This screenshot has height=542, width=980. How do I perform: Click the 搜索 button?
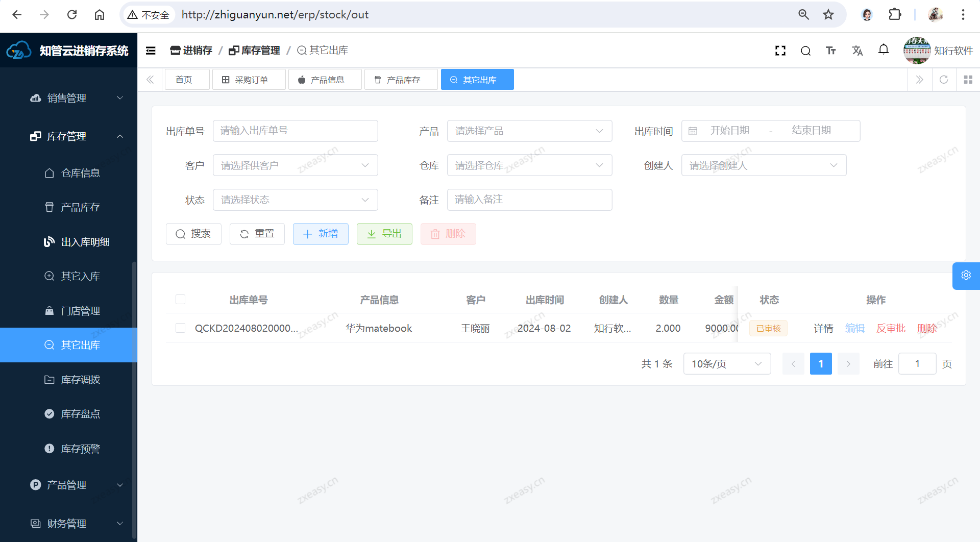[x=193, y=234]
